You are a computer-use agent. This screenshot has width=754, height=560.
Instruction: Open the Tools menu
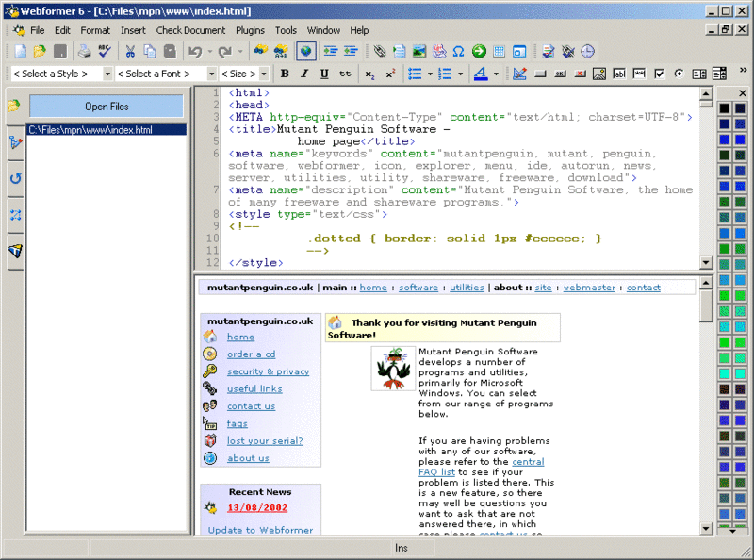[286, 30]
